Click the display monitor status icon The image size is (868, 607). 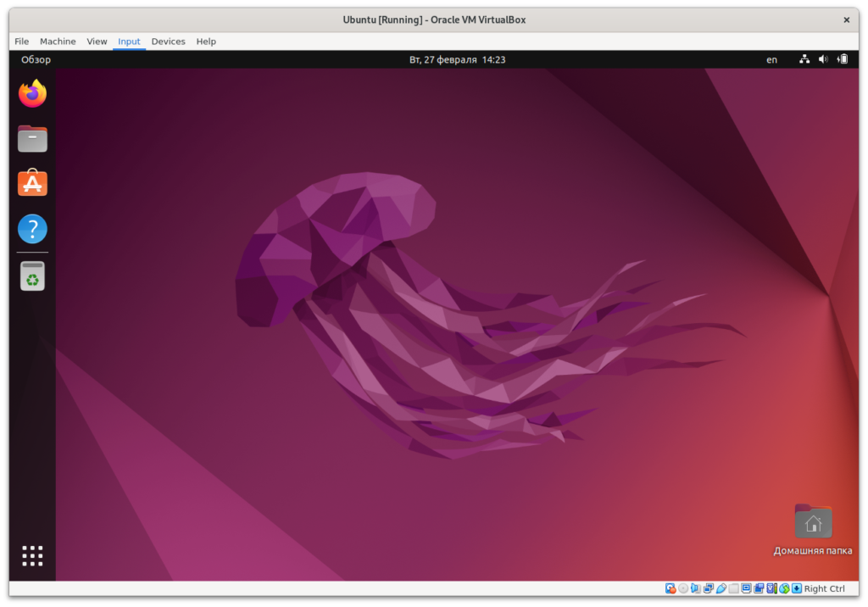tap(746, 588)
